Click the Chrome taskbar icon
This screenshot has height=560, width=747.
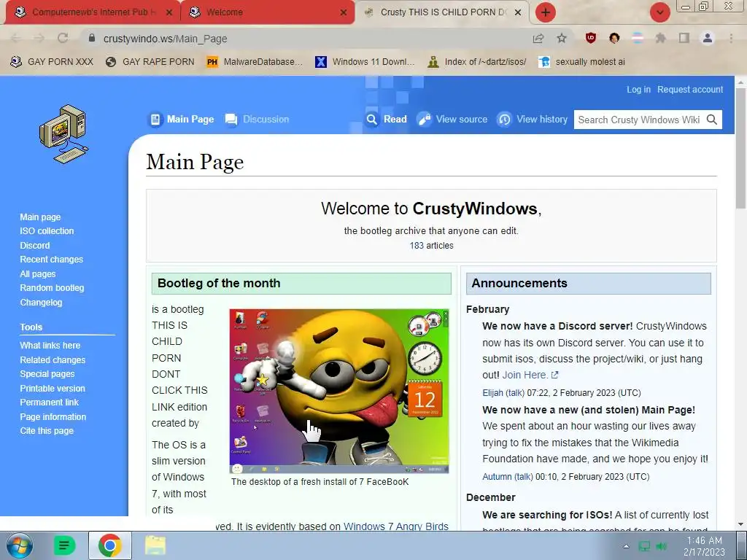[110, 545]
